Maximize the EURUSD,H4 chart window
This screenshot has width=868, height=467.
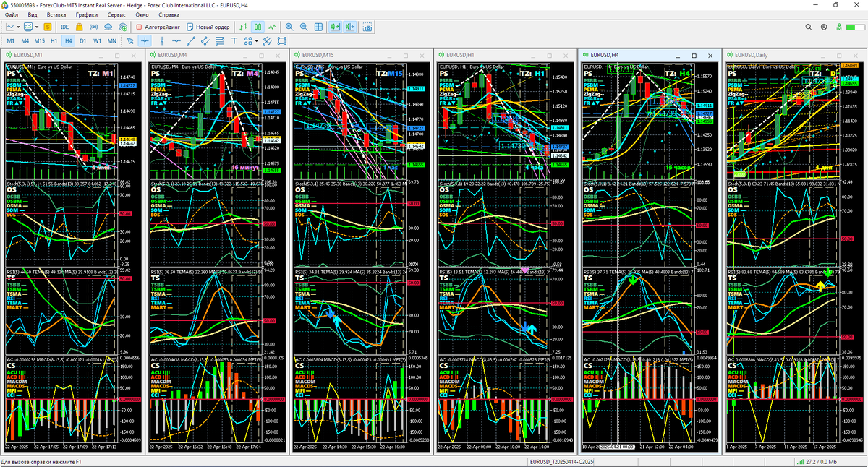coord(694,55)
